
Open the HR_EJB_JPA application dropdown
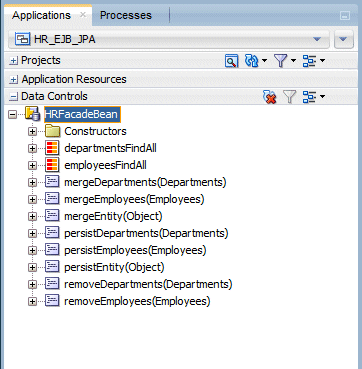coord(168,39)
